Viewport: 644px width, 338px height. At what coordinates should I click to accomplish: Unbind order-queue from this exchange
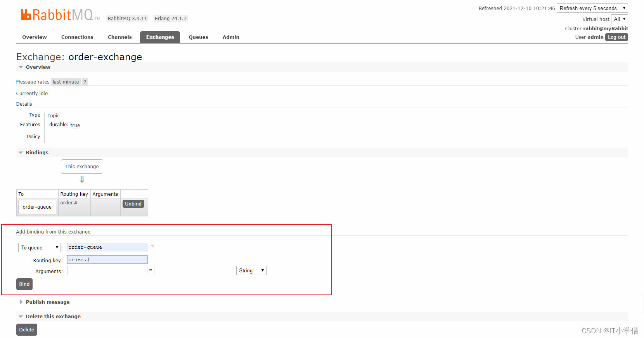point(133,204)
